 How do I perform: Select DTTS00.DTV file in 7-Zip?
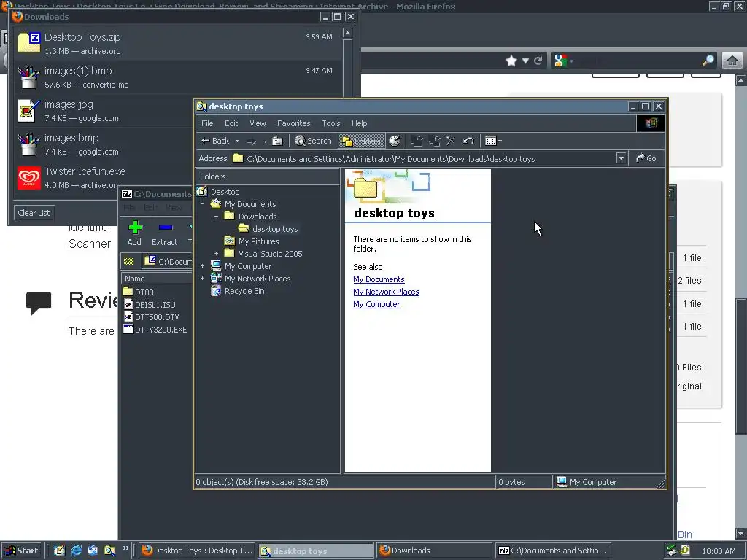tap(157, 317)
